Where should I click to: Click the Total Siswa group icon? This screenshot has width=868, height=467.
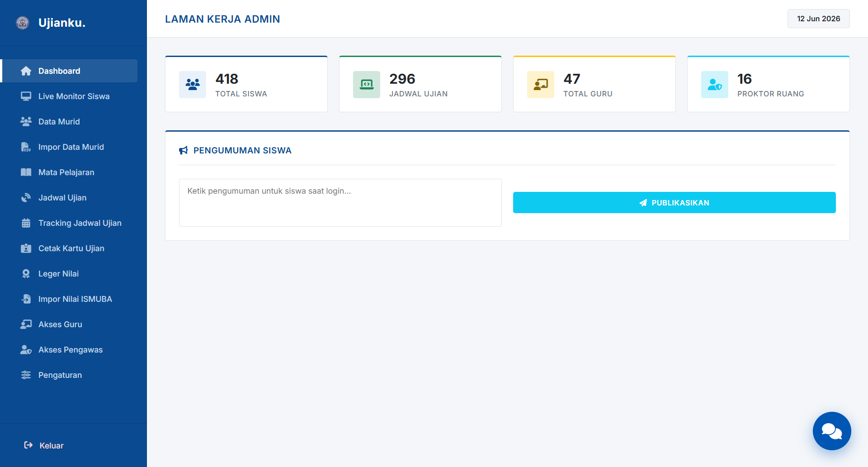click(193, 85)
